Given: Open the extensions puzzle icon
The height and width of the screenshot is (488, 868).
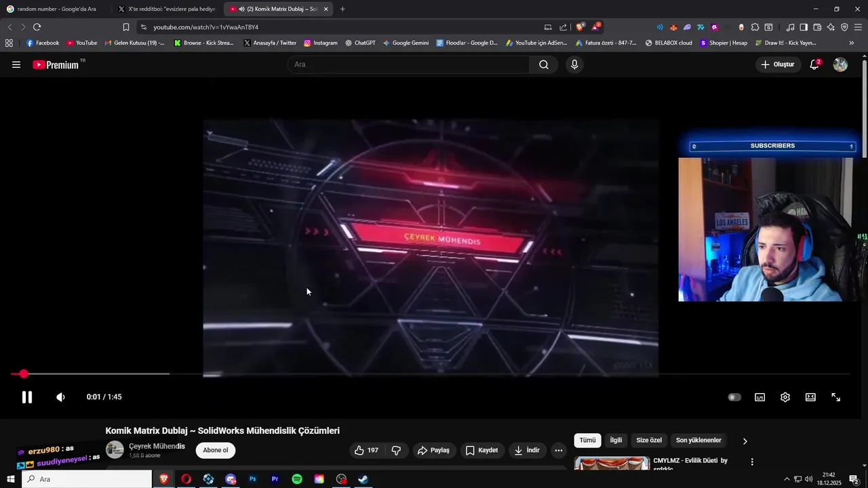Looking at the screenshot, I should [755, 27].
